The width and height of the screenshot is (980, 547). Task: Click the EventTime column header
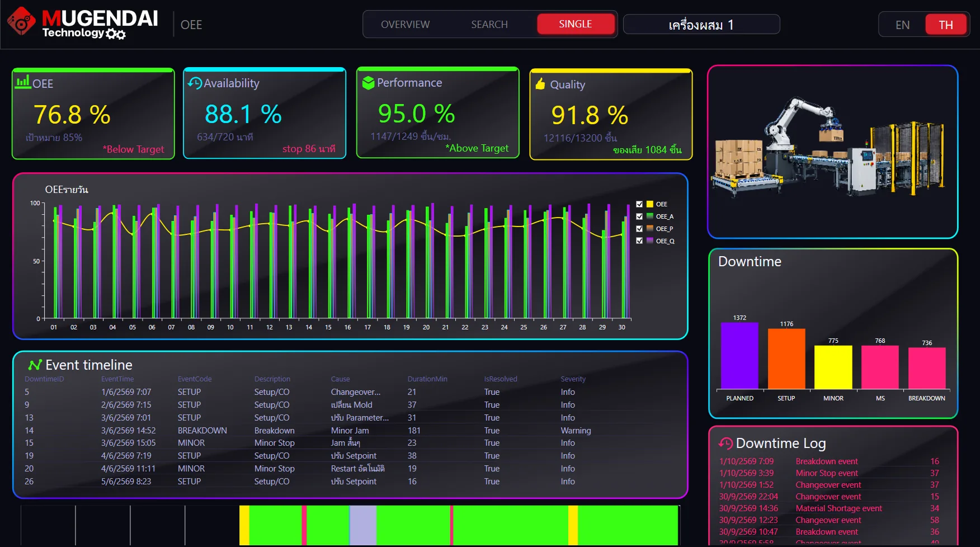coord(117,379)
